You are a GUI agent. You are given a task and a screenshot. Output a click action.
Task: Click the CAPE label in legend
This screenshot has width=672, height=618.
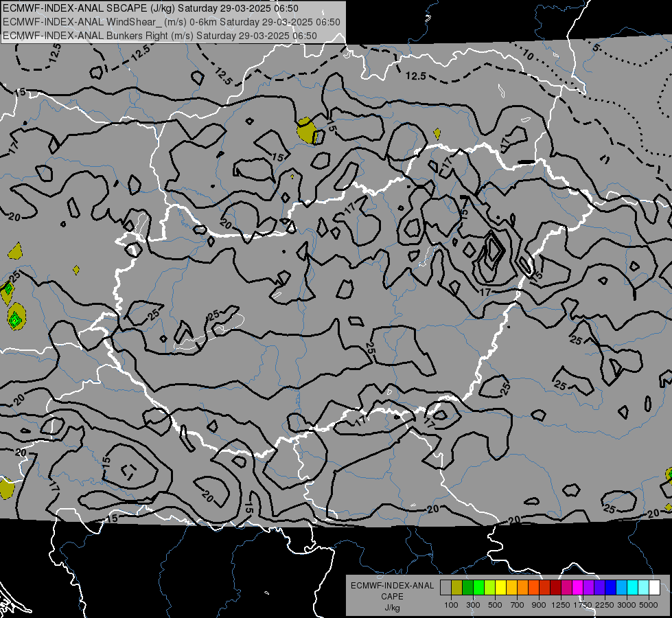point(393,596)
